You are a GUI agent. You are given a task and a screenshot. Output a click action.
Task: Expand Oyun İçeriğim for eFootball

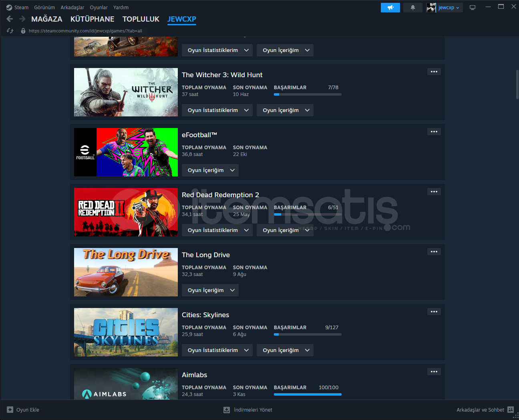pos(210,170)
